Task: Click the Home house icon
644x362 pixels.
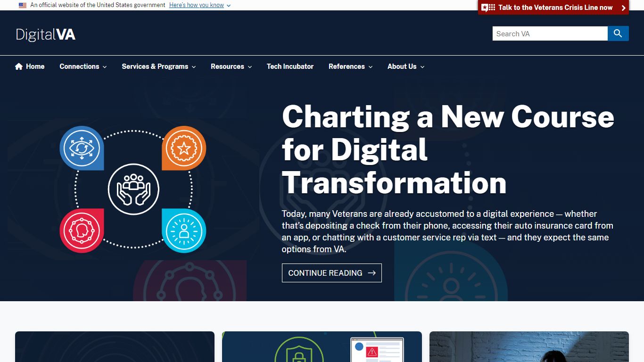Action: [19, 66]
